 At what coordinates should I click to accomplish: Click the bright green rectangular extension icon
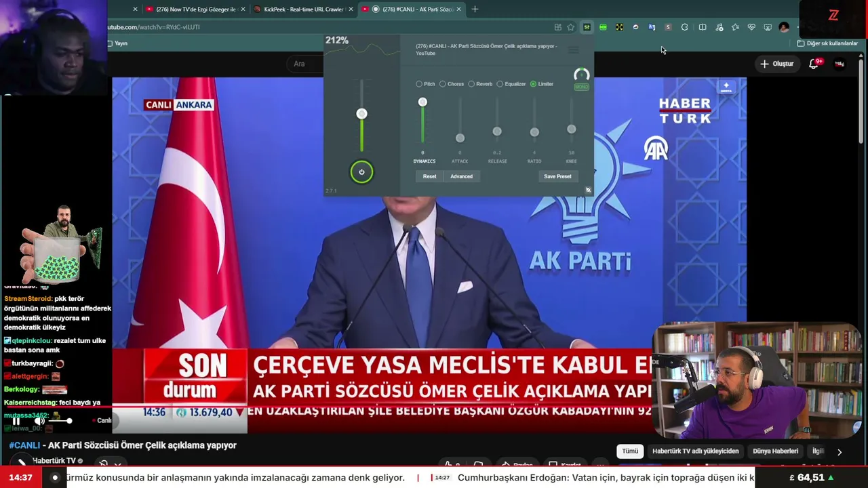click(x=603, y=27)
